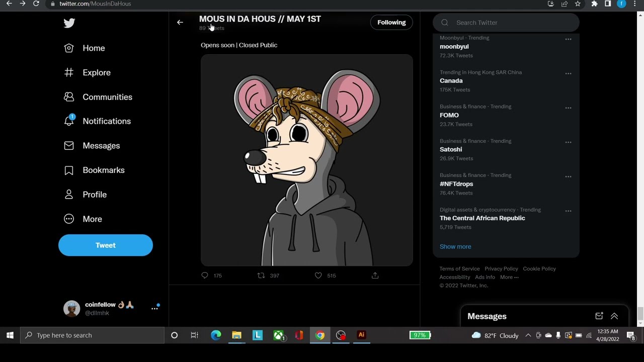This screenshot has height=362, width=644.
Task: Open Profile in sidebar
Action: click(85, 195)
